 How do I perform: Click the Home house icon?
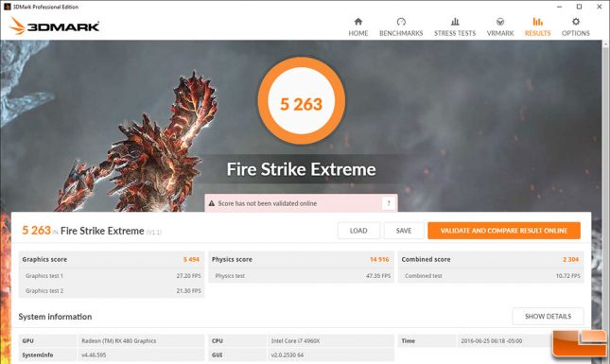(357, 22)
